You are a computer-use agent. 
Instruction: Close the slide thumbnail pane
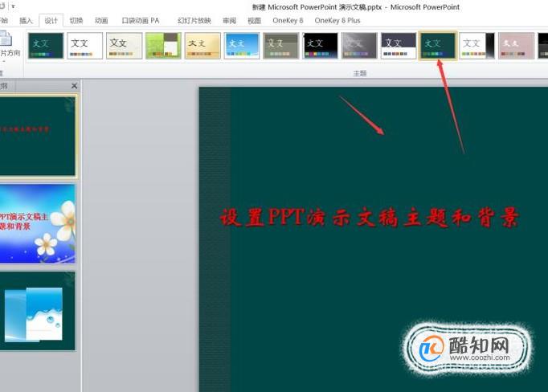pyautogui.click(x=74, y=86)
